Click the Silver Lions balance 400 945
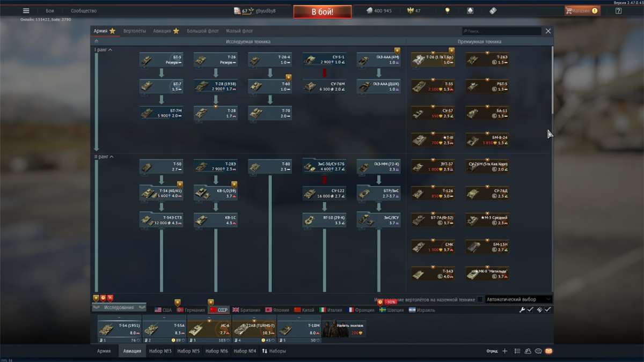Image resolution: width=644 pixels, height=362 pixels. pyautogui.click(x=379, y=11)
